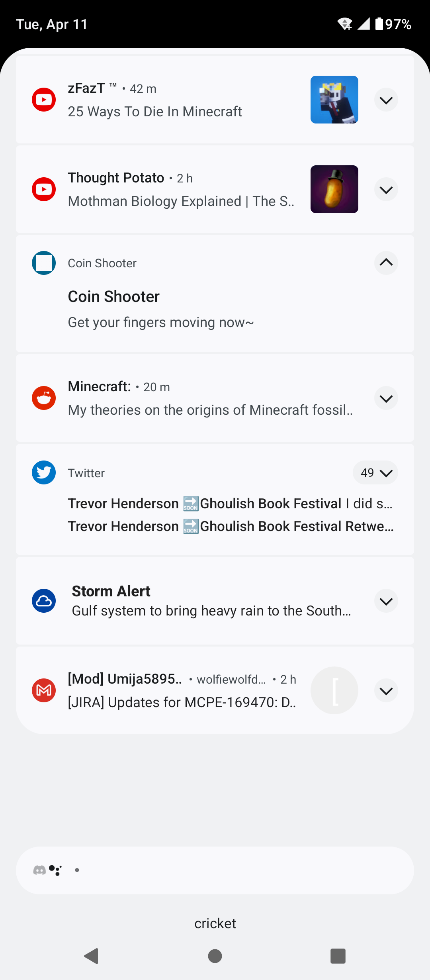Tap the Gmail icon on JIRA notification
Image resolution: width=430 pixels, height=980 pixels.
[44, 690]
